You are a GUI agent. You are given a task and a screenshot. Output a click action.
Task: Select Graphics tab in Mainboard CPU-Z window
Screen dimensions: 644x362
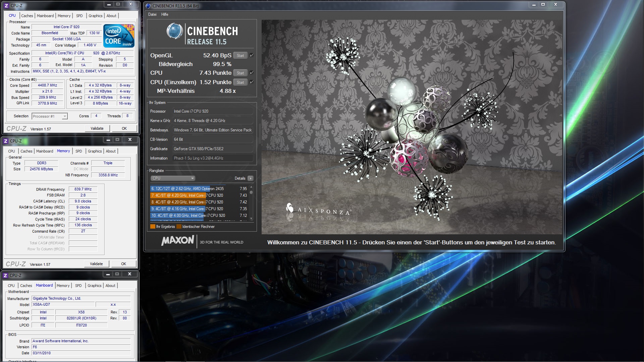pyautogui.click(x=95, y=286)
